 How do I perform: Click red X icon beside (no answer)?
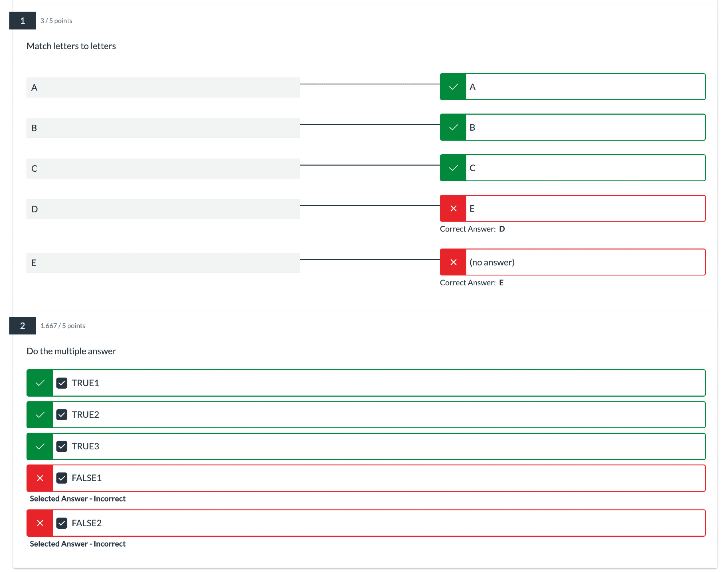453,262
